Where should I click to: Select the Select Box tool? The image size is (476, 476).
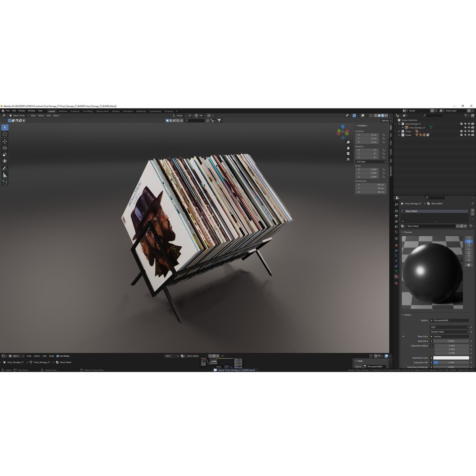click(5, 127)
